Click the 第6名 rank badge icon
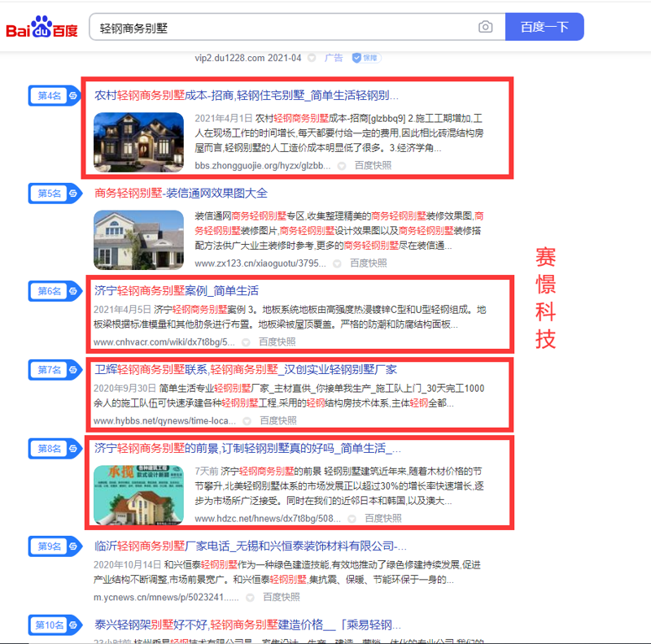 tap(55, 291)
